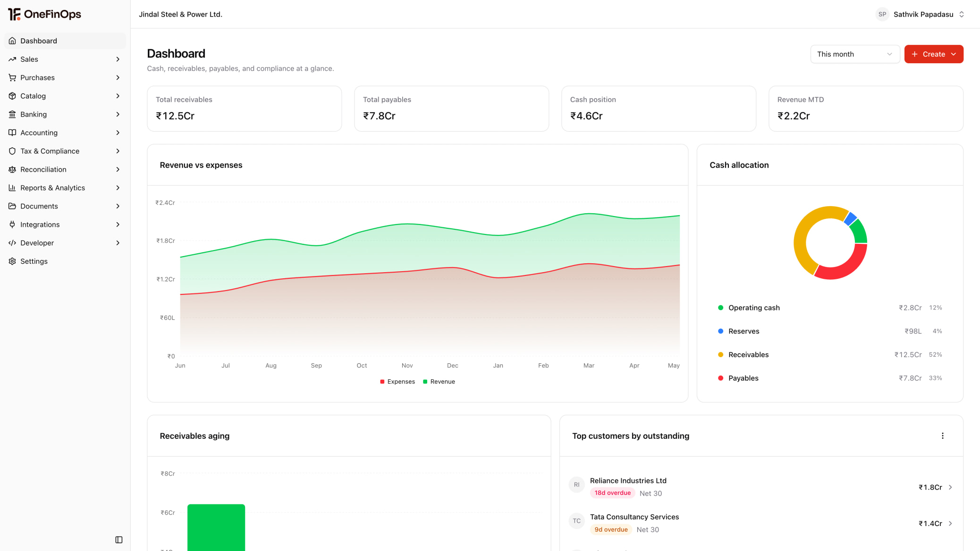Expand the Documents menu chevron
Viewport: 980px width, 551px height.
(x=118, y=207)
